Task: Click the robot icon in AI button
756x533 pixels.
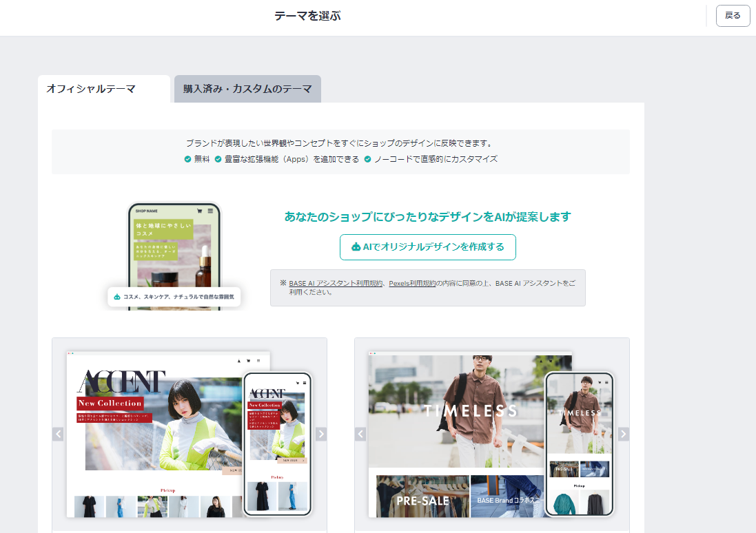Action: pyautogui.click(x=356, y=247)
